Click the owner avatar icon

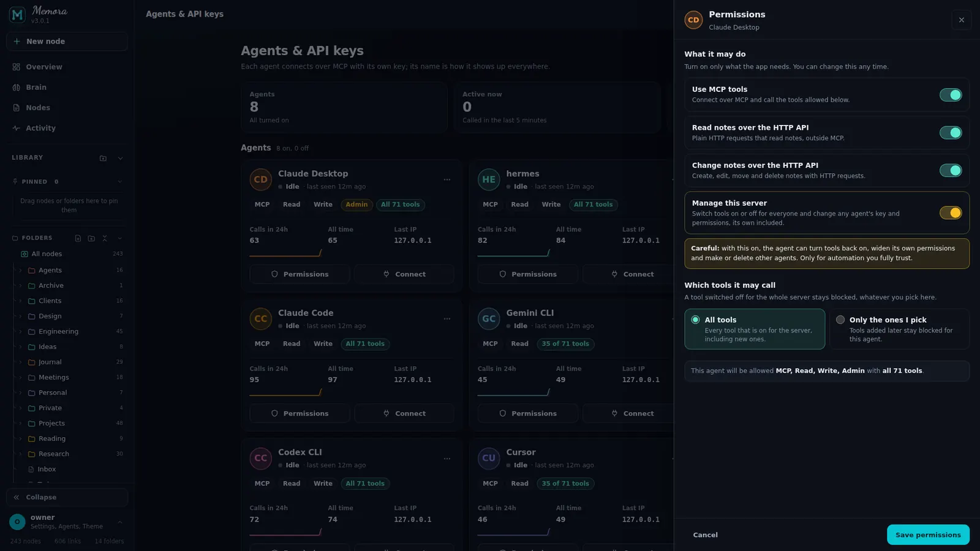click(17, 522)
